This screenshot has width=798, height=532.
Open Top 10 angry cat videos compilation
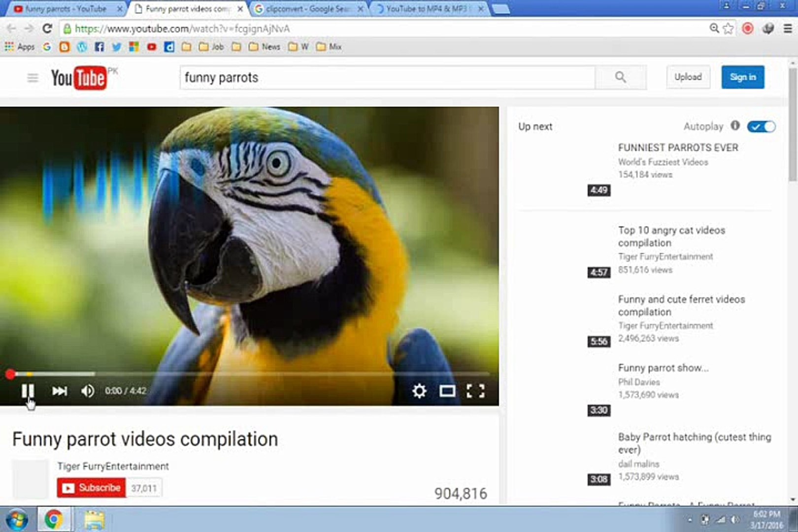click(671, 236)
